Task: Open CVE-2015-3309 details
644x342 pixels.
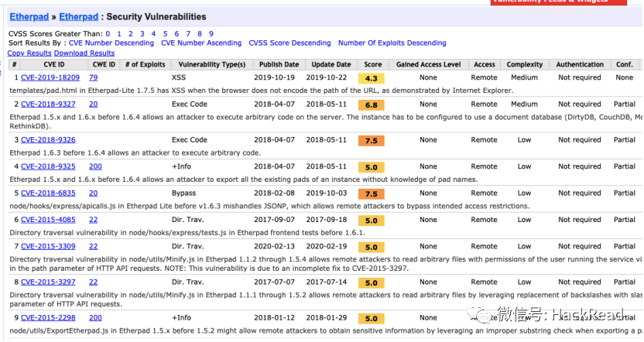Action: pyautogui.click(x=48, y=247)
